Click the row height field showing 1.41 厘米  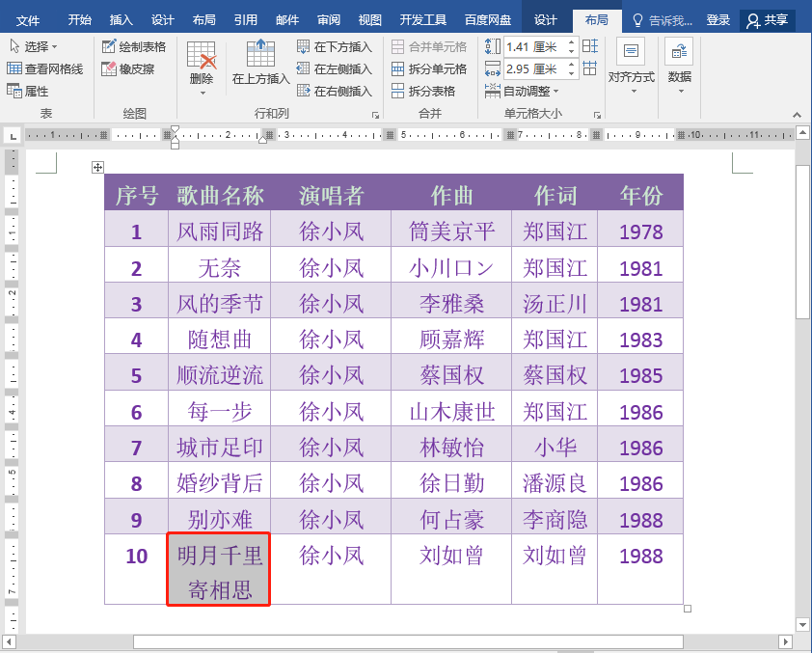click(534, 46)
